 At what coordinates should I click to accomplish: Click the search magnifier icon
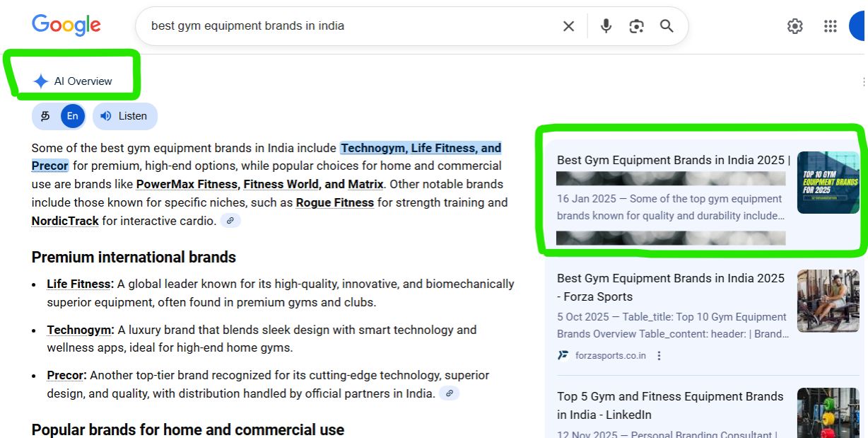[666, 25]
